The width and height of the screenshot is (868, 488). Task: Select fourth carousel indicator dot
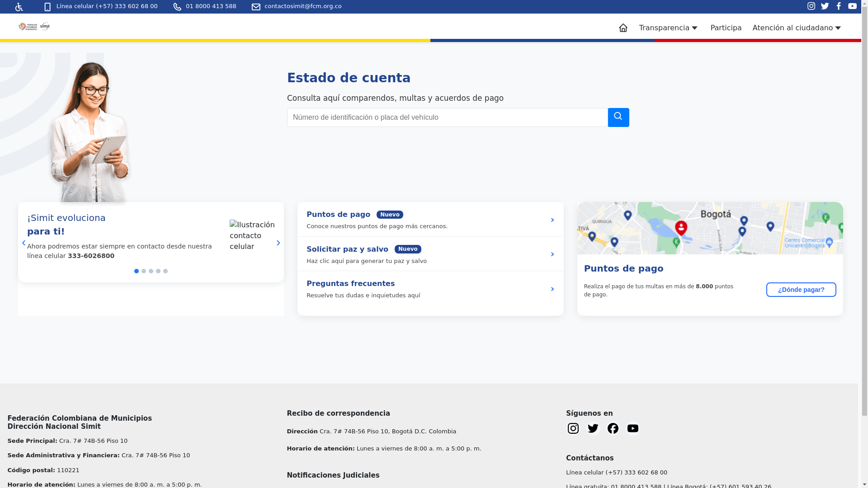tap(158, 271)
